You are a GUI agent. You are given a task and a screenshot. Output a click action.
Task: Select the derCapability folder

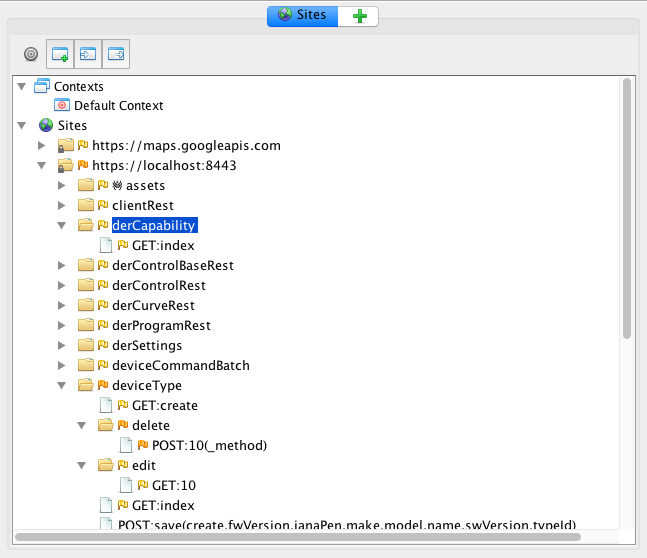(153, 226)
